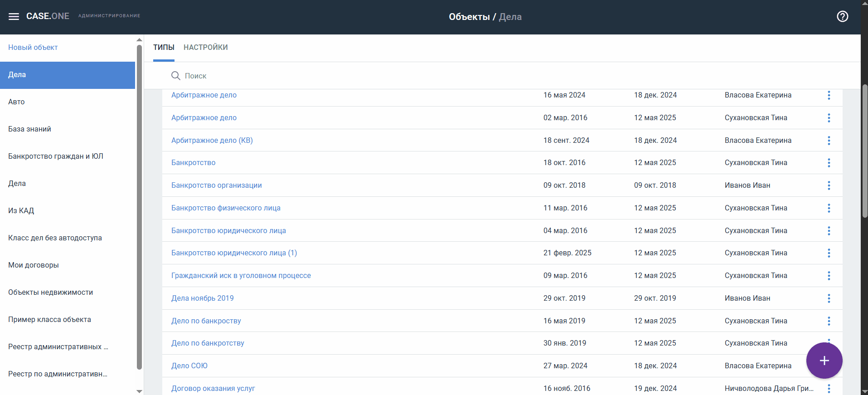Click the Новый объект link
The image size is (868, 395).
33,48
